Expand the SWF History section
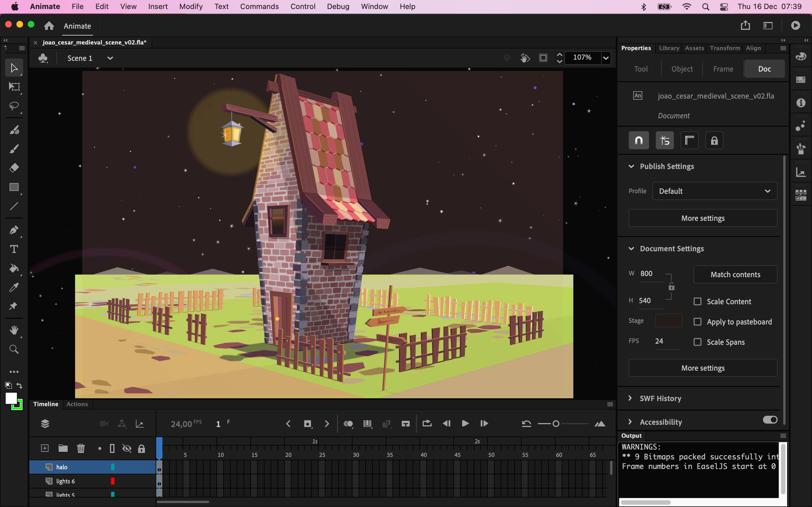The height and width of the screenshot is (507, 812). point(630,398)
